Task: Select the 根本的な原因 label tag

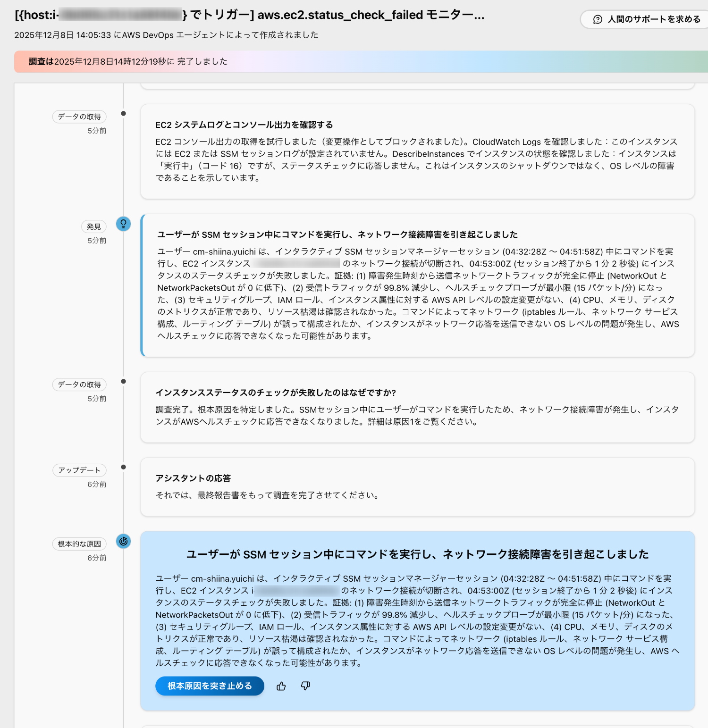Action: coord(79,544)
